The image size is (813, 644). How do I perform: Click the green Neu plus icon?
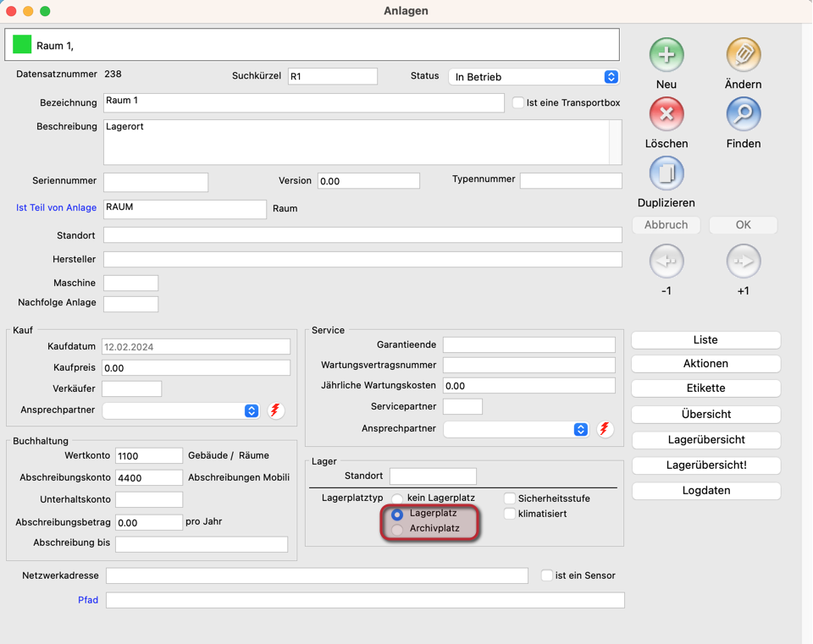(x=666, y=55)
